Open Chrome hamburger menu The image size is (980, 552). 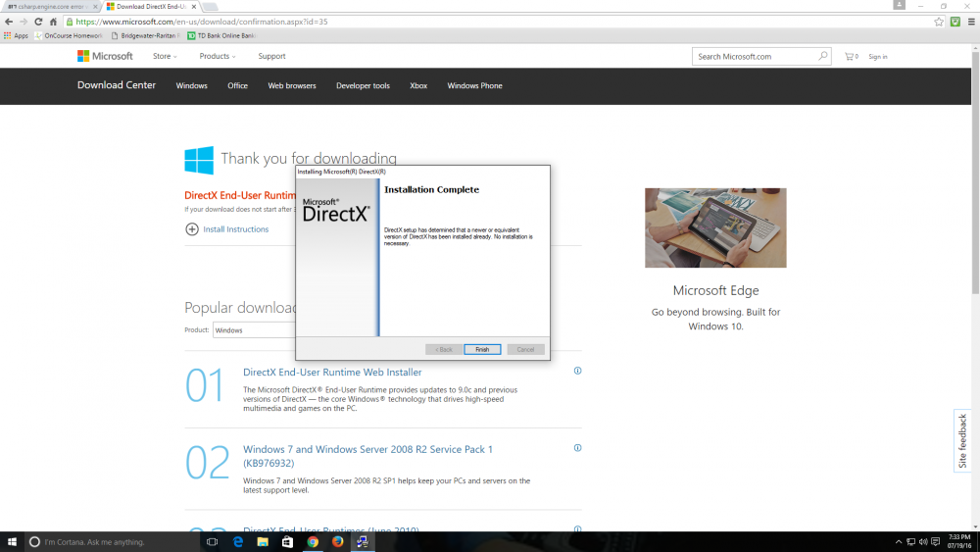(971, 22)
